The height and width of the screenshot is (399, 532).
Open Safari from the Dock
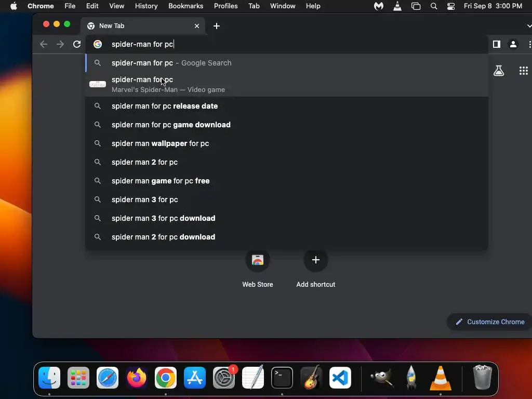[x=108, y=377]
